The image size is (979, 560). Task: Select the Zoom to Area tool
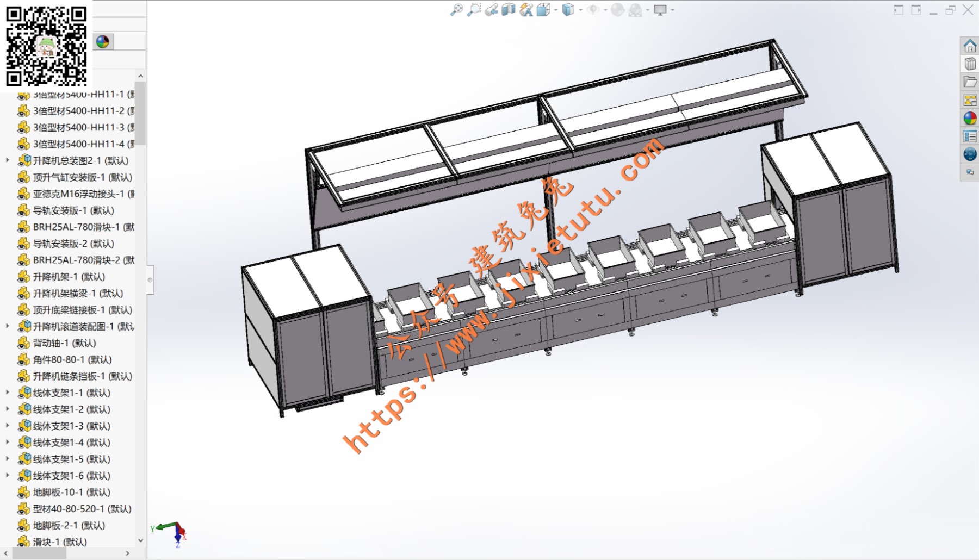pos(474,10)
